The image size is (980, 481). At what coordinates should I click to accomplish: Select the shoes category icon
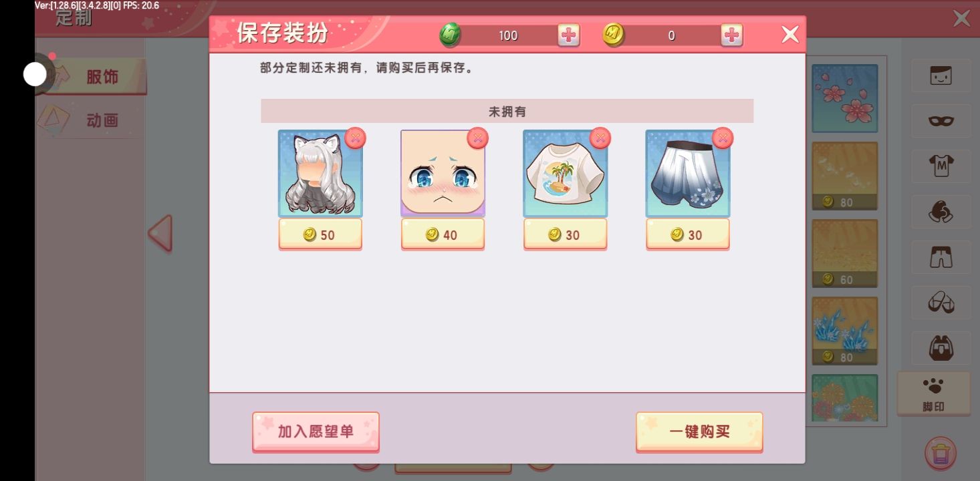point(941,303)
